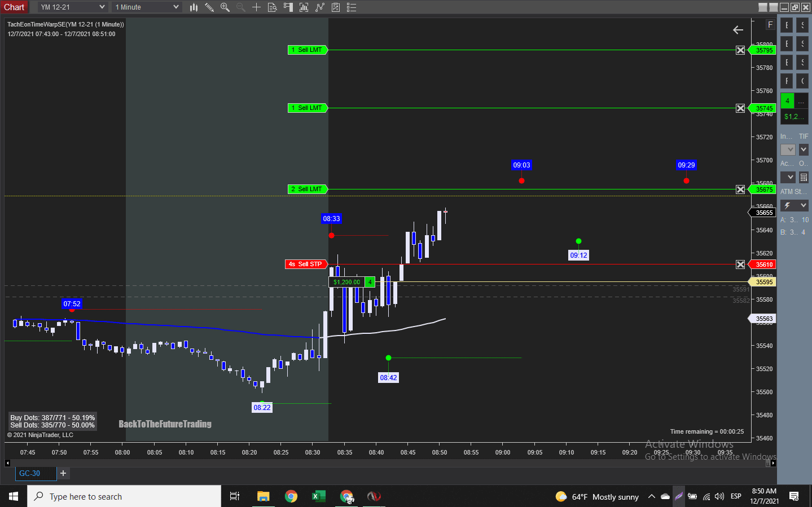Open Task View on the taskbar
Viewport: 812px width, 507px height.
(x=235, y=496)
